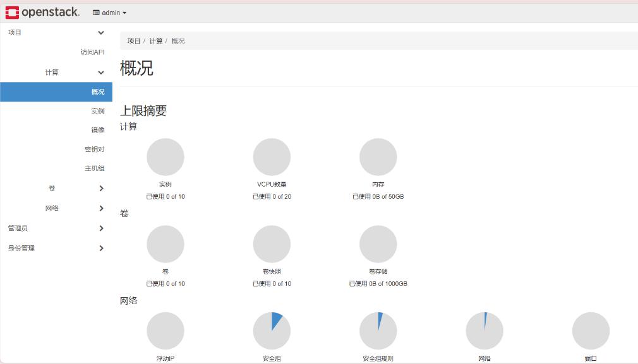638x364 pixels.
Task: Collapse the 计算 submenu chevron
Action: coord(101,73)
